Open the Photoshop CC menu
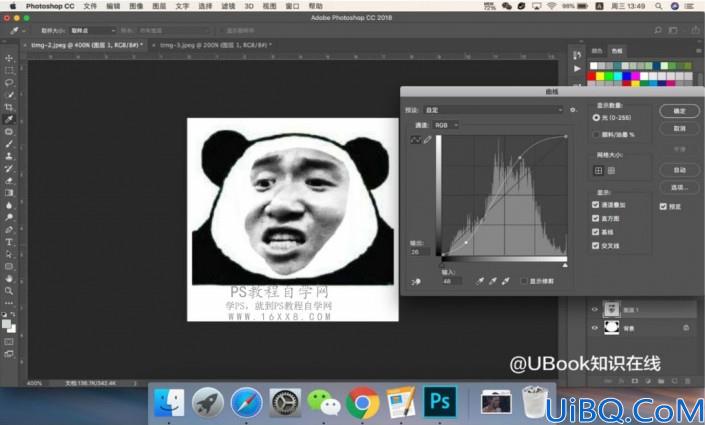Viewport: 705px width, 425px height. (49, 6)
